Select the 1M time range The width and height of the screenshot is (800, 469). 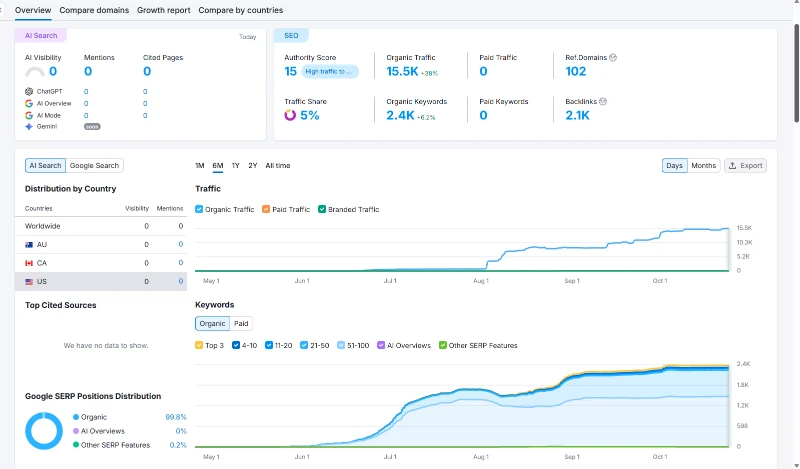click(x=199, y=165)
